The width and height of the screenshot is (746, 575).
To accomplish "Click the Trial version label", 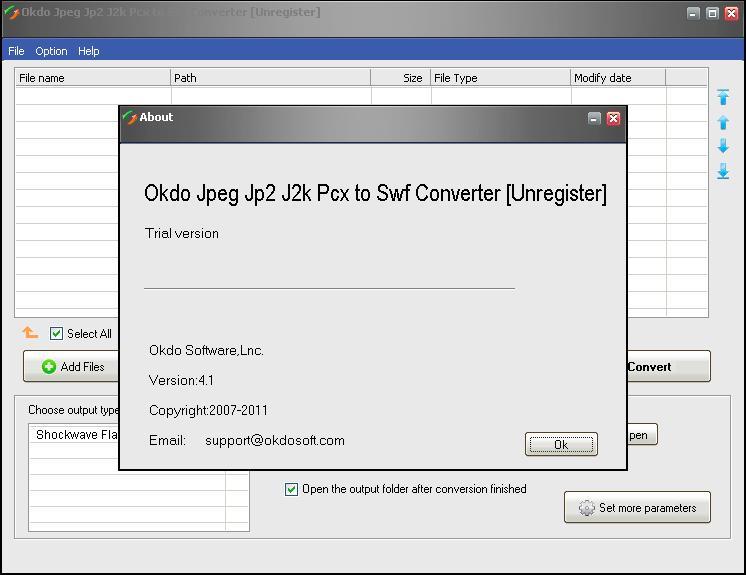I will [x=182, y=233].
